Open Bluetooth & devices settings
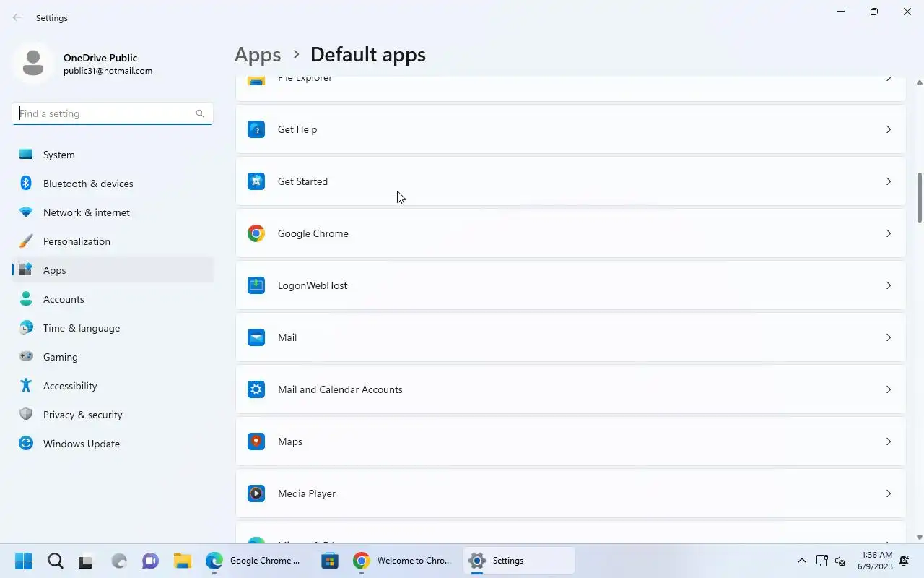 (x=113, y=184)
